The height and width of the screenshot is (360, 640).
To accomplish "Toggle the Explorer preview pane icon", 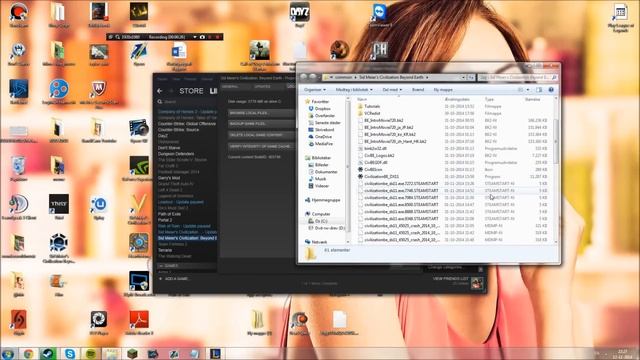I will coord(539,89).
